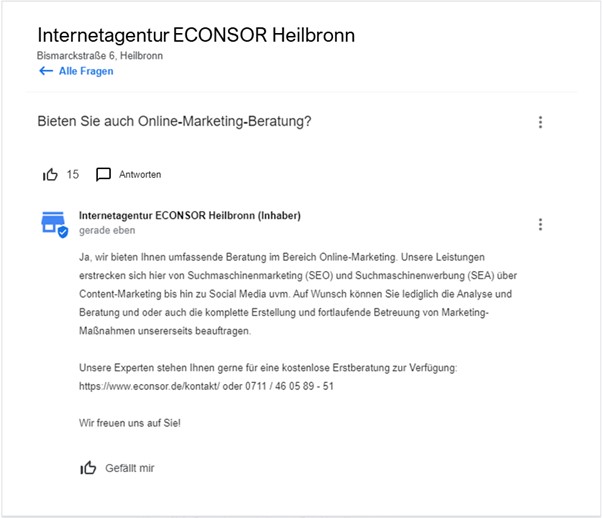Image resolution: width=602 pixels, height=518 pixels.
Task: Click the closing line Wir freuen uns auf Sie!
Action: [130, 423]
